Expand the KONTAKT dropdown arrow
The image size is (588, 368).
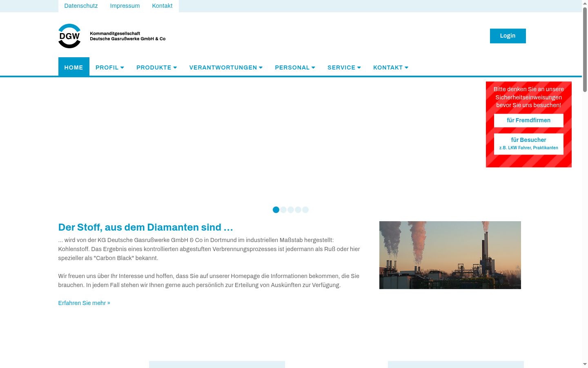pos(406,67)
